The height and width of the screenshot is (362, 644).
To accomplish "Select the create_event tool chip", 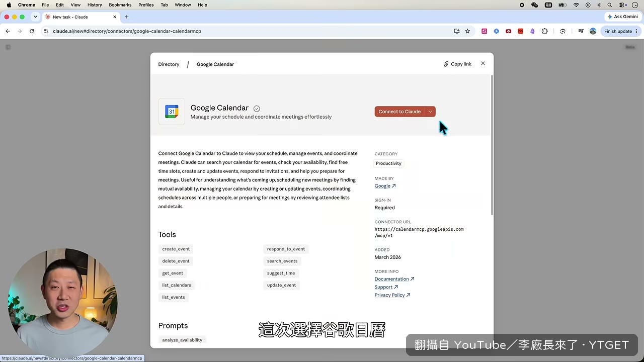I will click(176, 249).
